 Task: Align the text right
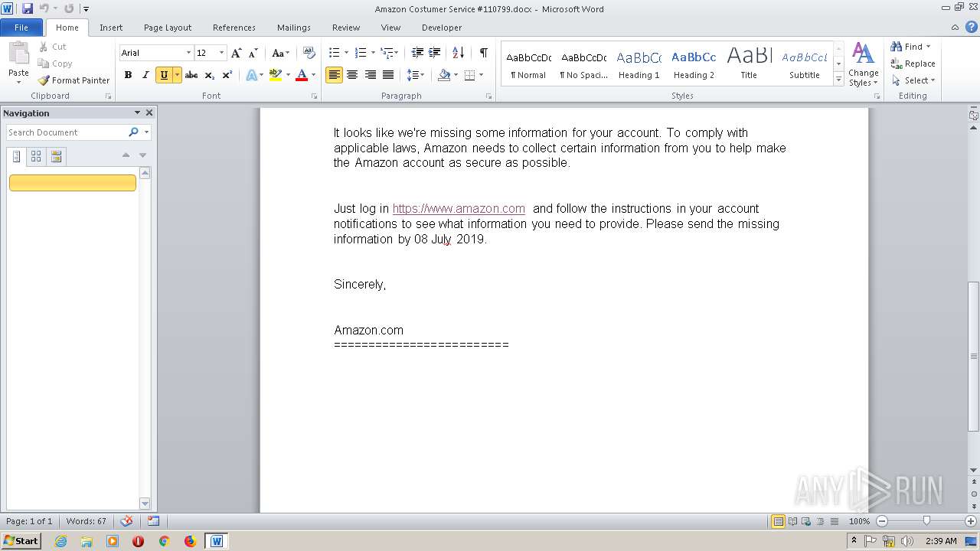click(x=371, y=75)
